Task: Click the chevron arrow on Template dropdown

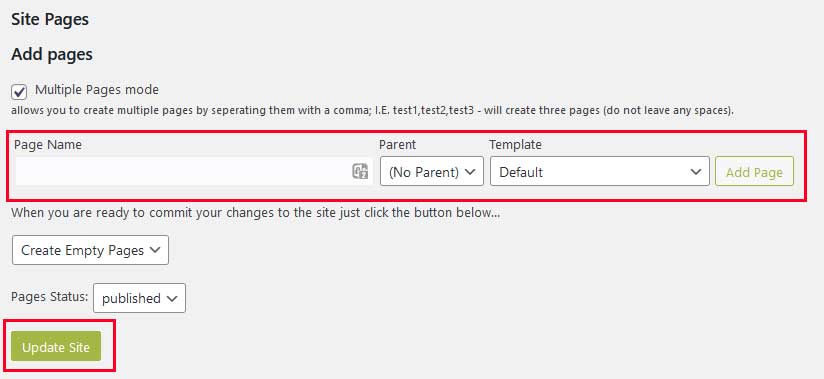Action: pyautogui.click(x=696, y=172)
